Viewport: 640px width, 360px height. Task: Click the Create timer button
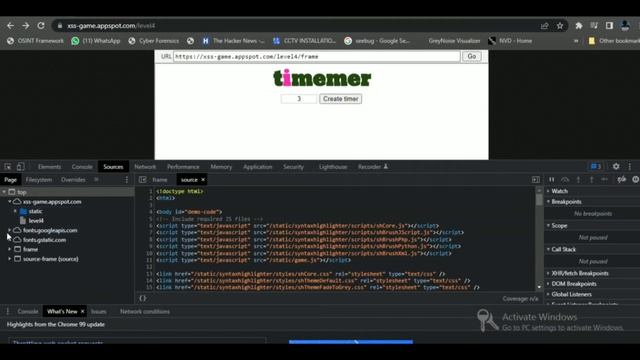coord(340,99)
